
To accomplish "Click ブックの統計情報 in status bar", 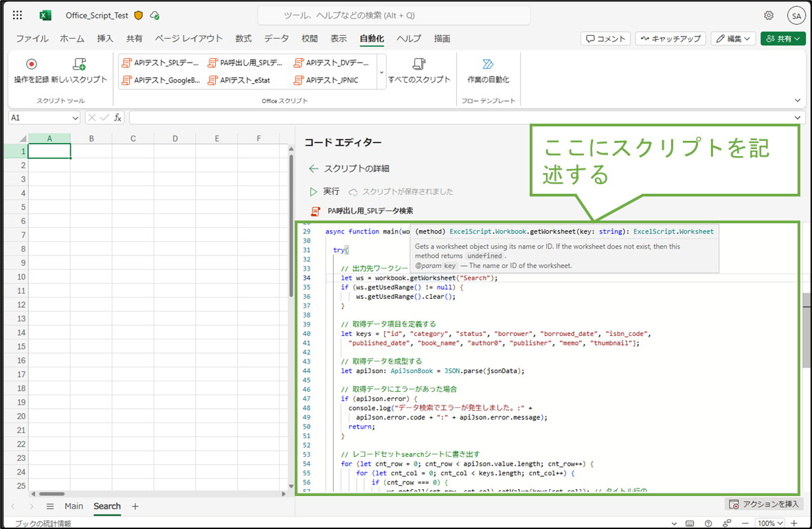I will point(43,524).
